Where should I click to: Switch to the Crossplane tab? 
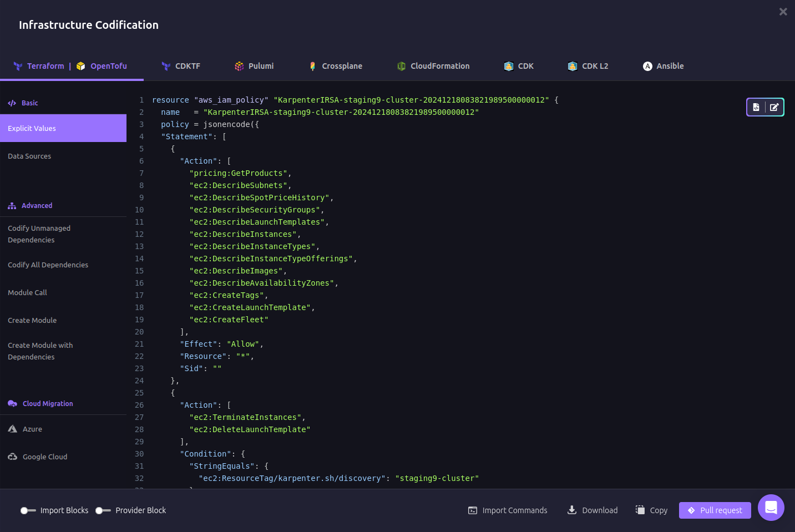tap(336, 66)
